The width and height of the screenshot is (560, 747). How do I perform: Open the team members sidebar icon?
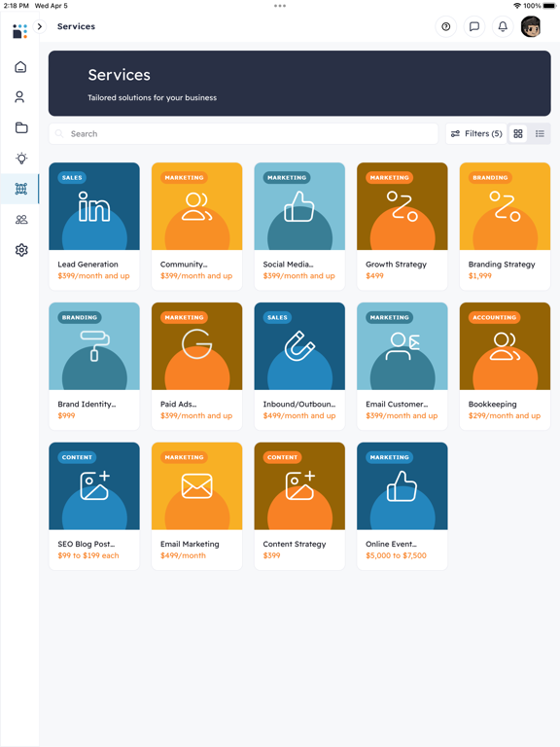(x=21, y=220)
